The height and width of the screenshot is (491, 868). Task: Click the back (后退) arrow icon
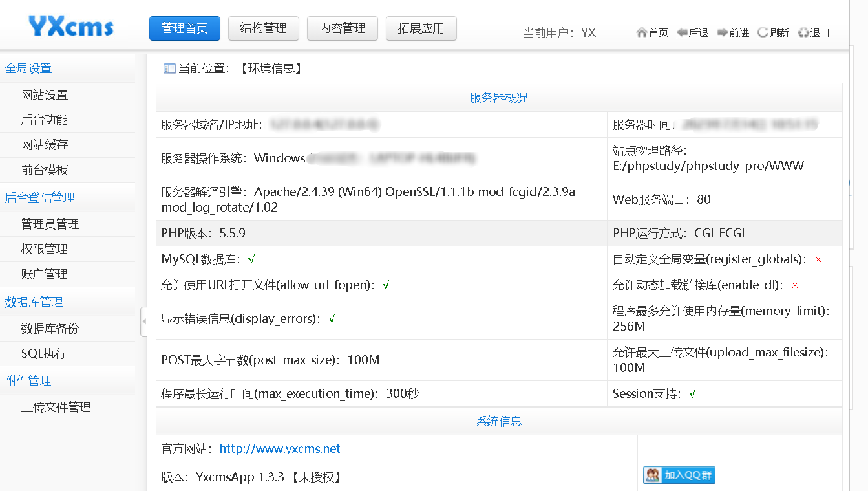click(682, 32)
